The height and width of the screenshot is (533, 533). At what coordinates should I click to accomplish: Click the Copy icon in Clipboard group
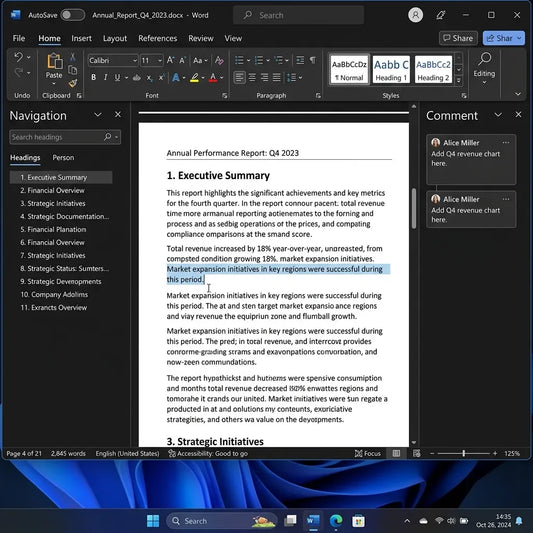(x=73, y=70)
